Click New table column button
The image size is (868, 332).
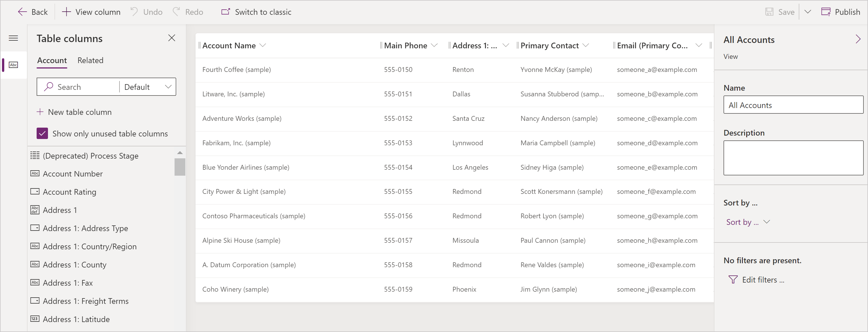tap(75, 111)
